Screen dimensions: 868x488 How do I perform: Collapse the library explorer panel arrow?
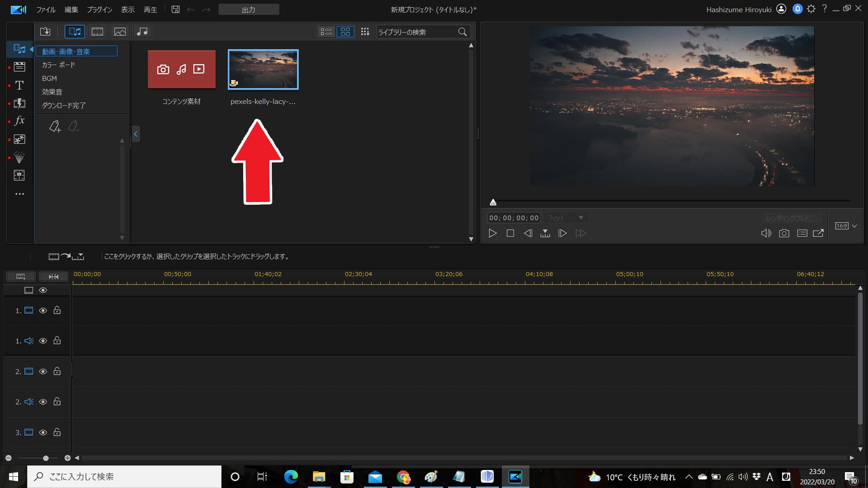[x=135, y=134]
